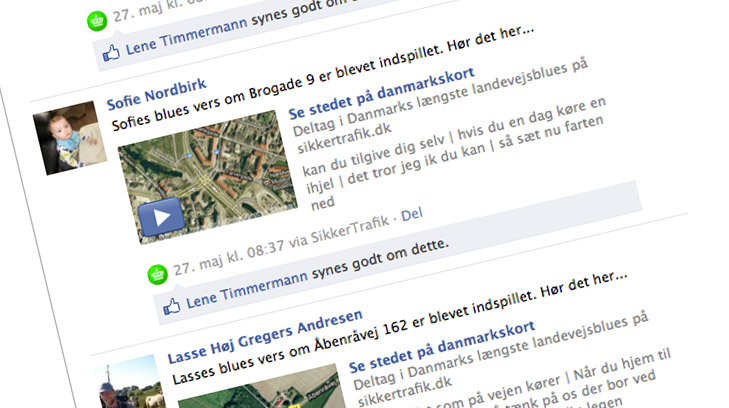Screen dimensions: 729x408
Task: Open Lasse Høj Gregers Andresen profile link
Action: (x=265, y=337)
